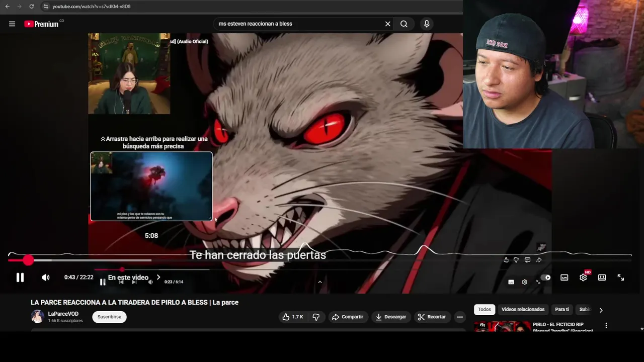644x362 pixels.
Task: Expand the 'En este video' chapter chevron
Action: click(x=158, y=277)
